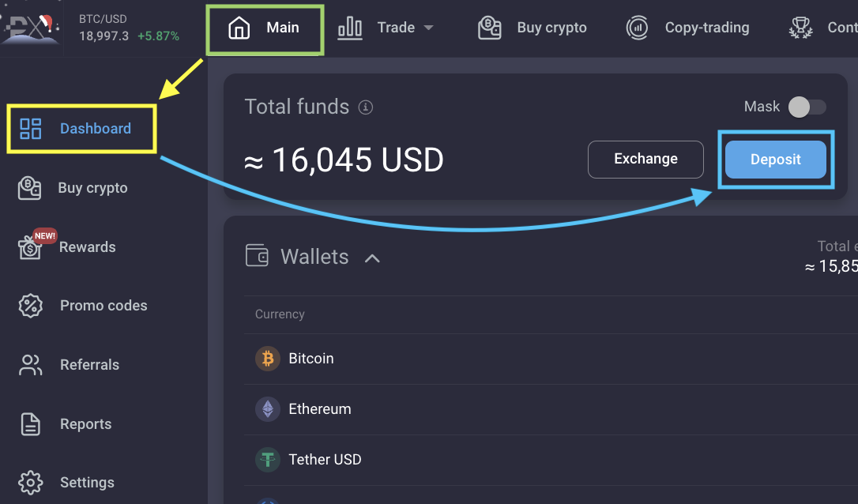Screen dimensions: 858x504
Task: Click the blue Deposit button
Action: coord(775,160)
